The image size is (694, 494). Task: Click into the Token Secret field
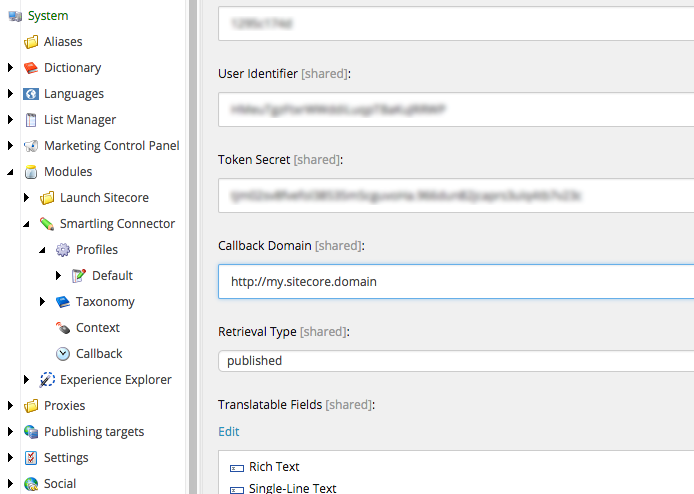point(456,195)
